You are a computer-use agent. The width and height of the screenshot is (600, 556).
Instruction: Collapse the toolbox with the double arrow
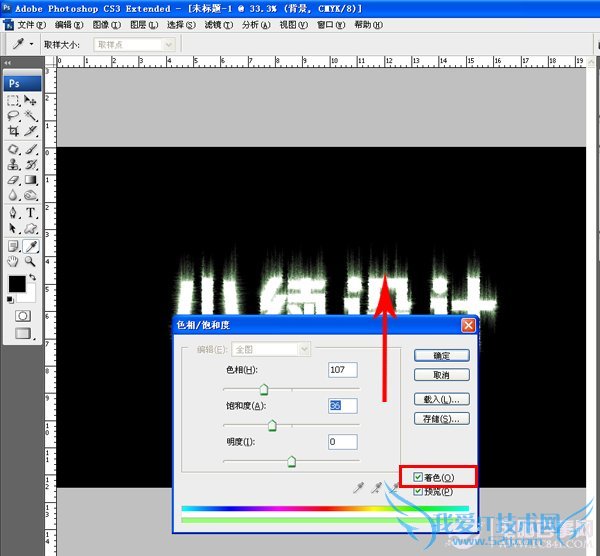[x=8, y=63]
